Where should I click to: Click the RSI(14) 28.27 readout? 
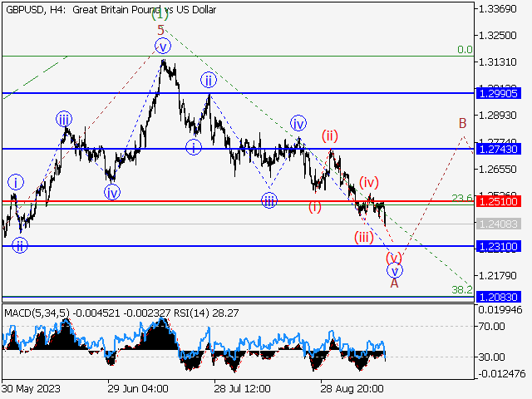(x=206, y=313)
